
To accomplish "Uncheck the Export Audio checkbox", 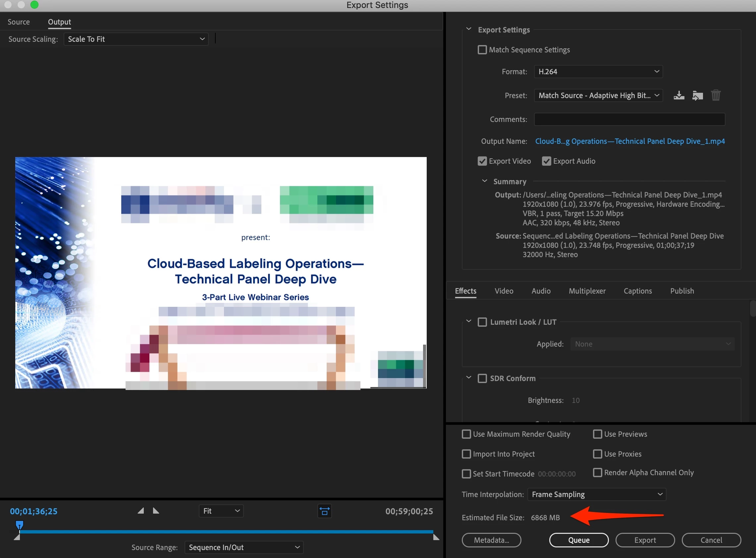I will pos(546,161).
